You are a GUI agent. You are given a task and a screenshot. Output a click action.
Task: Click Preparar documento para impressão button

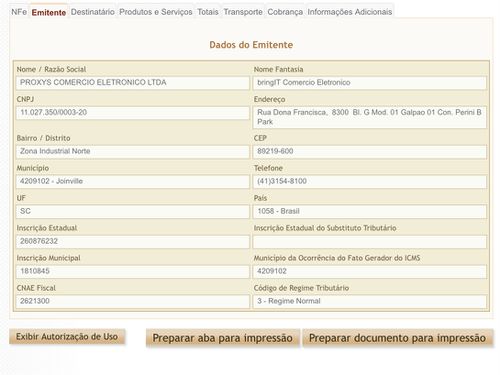[x=397, y=338]
